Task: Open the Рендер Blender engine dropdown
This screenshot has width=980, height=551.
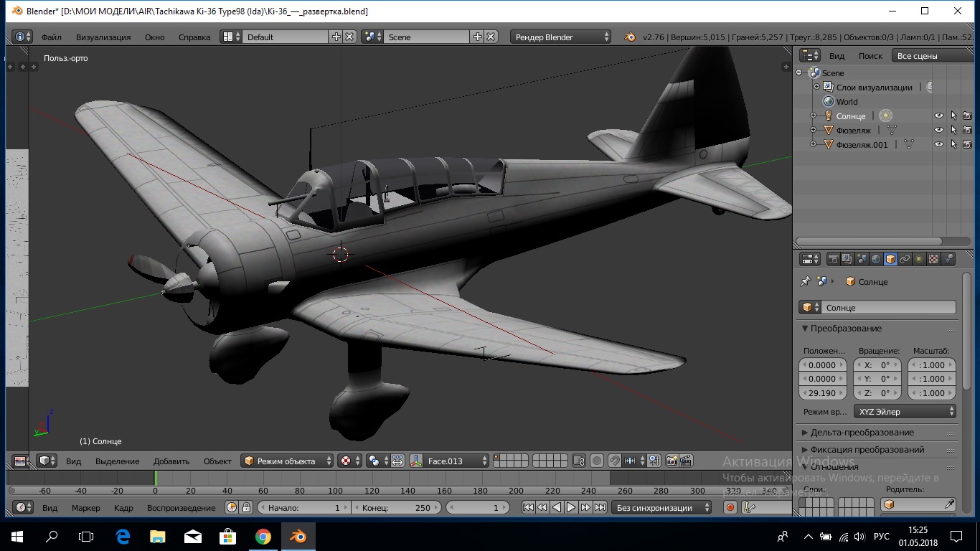Action: click(562, 37)
